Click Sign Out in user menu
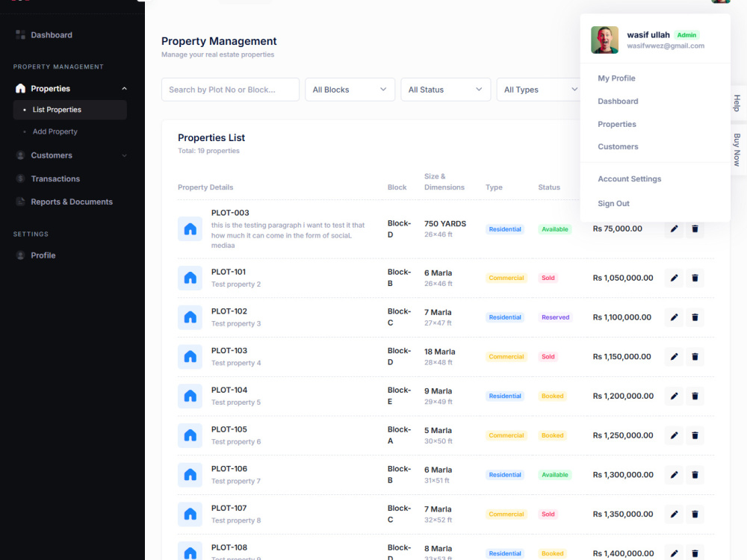The height and width of the screenshot is (560, 747). [613, 203]
